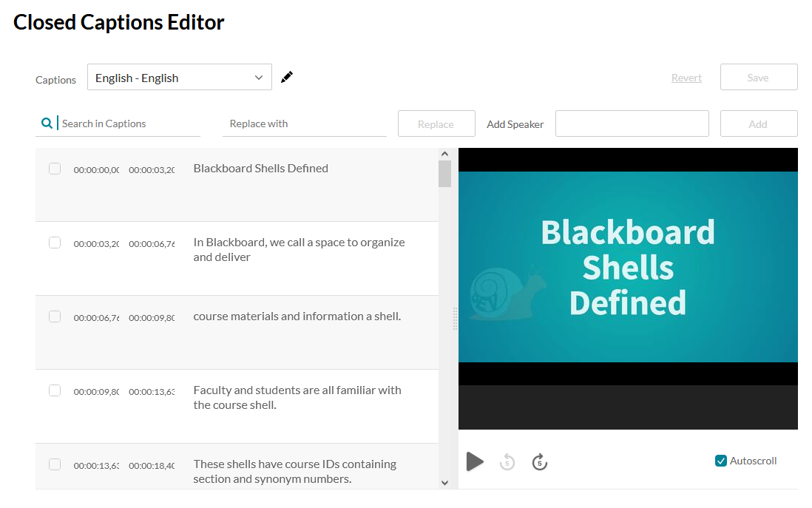Focus the Add Speaker text box
Image resolution: width=812 pixels, height=508 pixels.
click(x=632, y=123)
